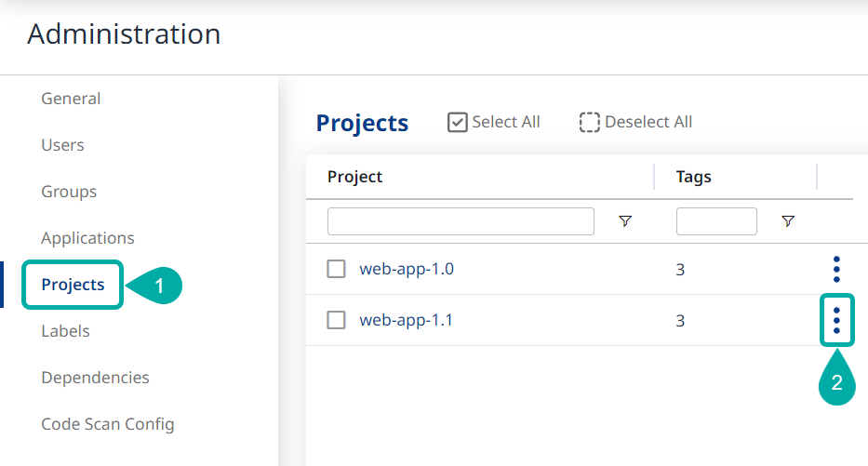Click the Deselect All dashed-box icon
The height and width of the screenshot is (466, 868).
(589, 123)
